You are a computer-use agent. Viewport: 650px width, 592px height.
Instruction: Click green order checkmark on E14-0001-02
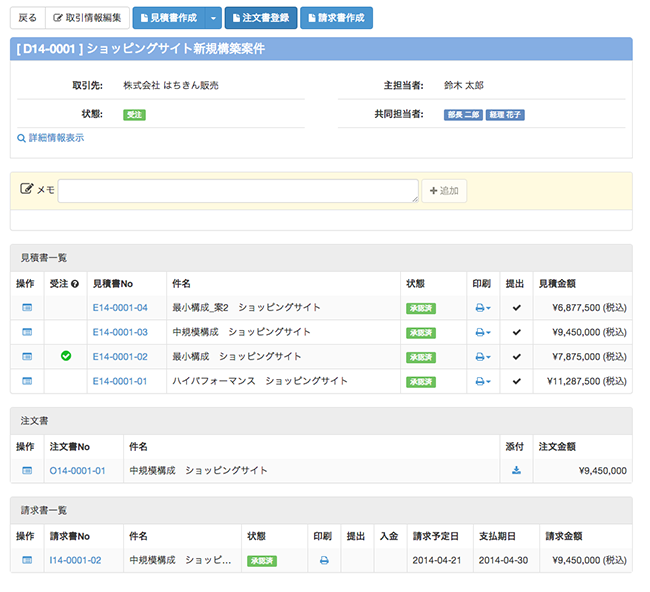point(66,356)
